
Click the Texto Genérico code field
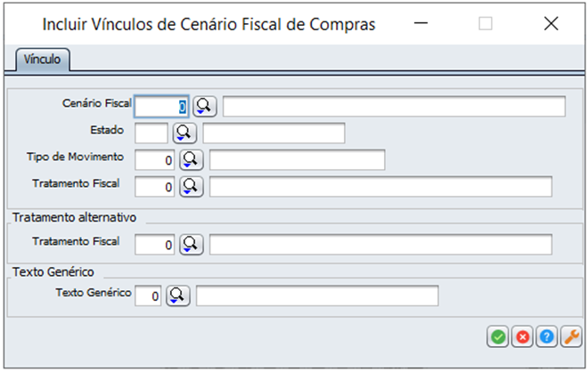pos(148,295)
